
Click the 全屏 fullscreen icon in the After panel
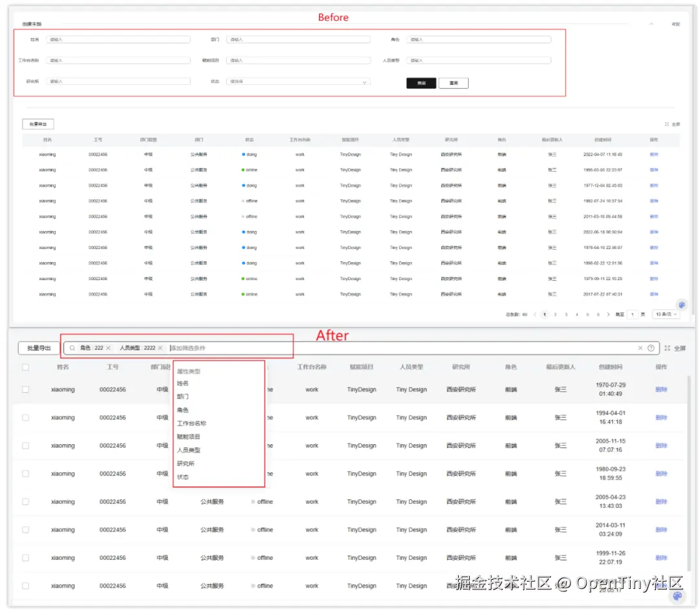click(667, 348)
